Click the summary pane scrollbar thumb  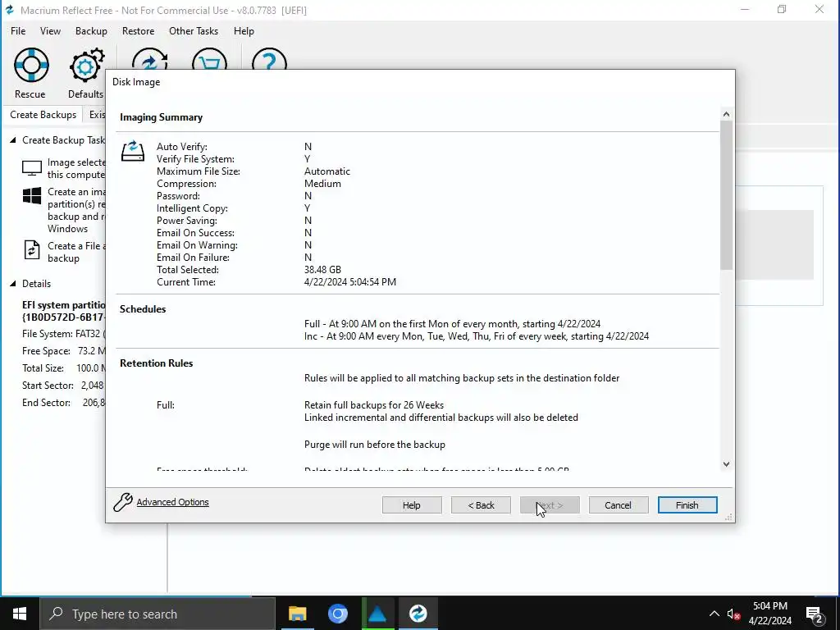tap(726, 195)
